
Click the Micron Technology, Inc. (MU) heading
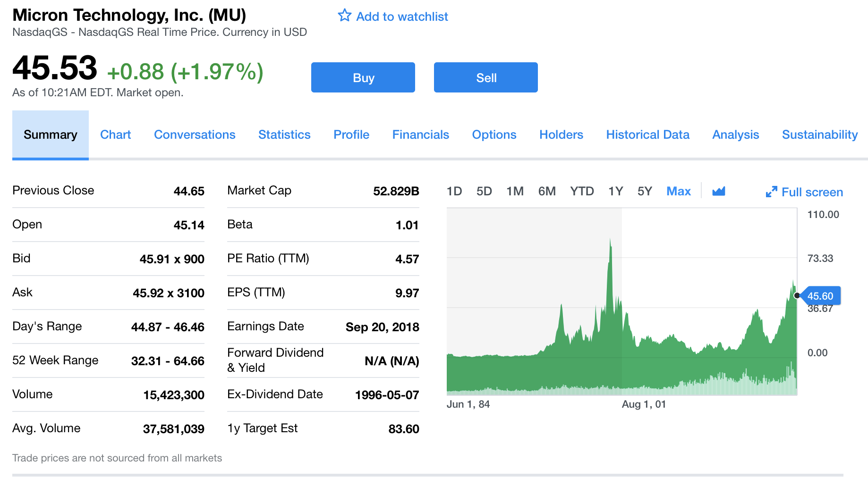[x=129, y=15]
